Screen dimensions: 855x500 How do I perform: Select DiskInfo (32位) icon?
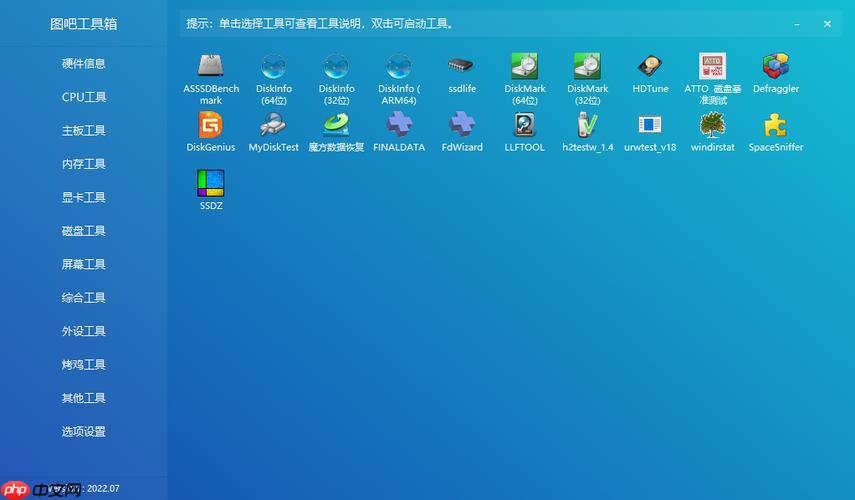click(x=336, y=66)
